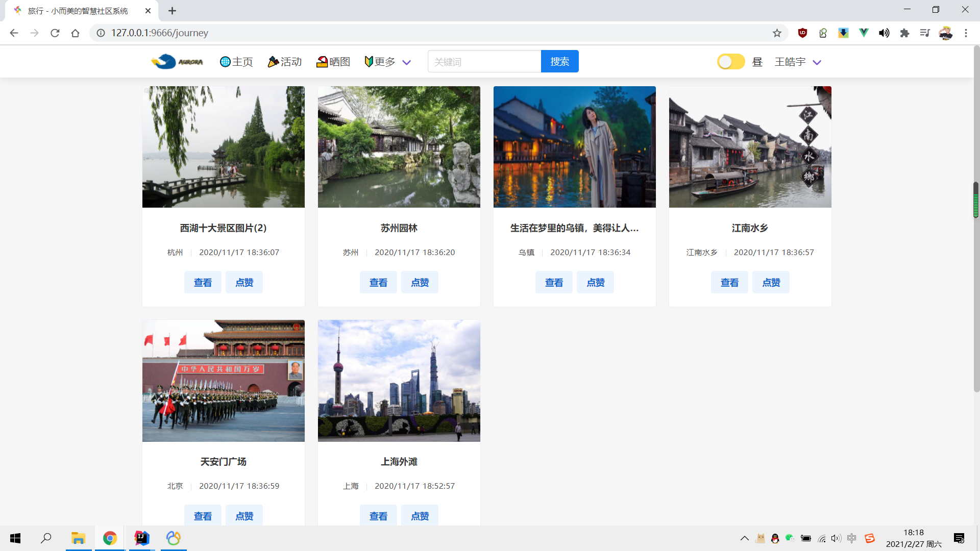Click 点赞 on the 苏州园林 card

tap(420, 283)
